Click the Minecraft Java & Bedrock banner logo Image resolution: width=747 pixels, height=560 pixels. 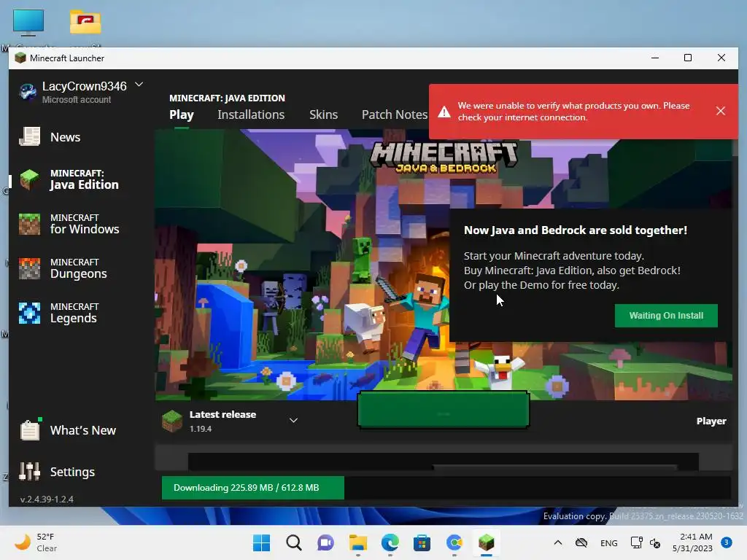click(x=444, y=157)
